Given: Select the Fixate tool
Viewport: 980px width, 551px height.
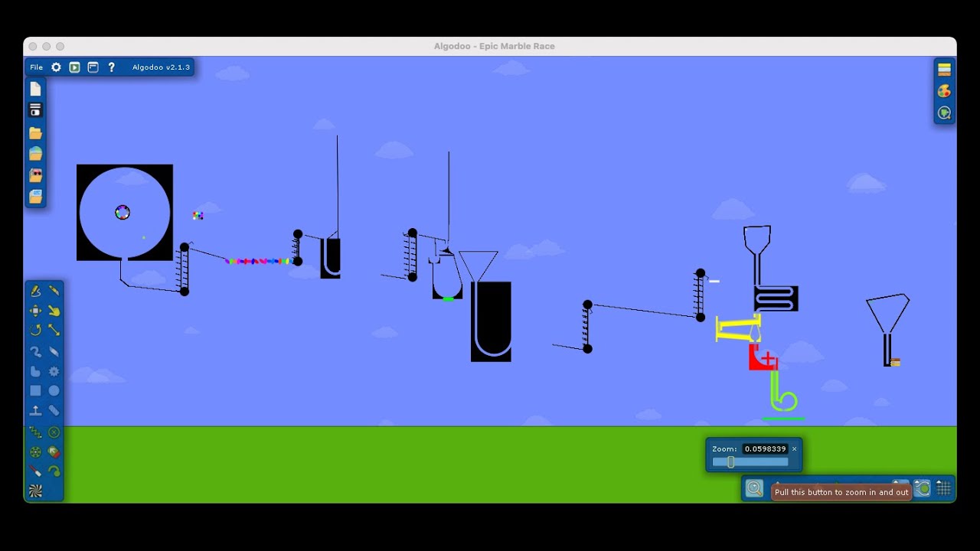Looking at the screenshot, I should (x=54, y=432).
